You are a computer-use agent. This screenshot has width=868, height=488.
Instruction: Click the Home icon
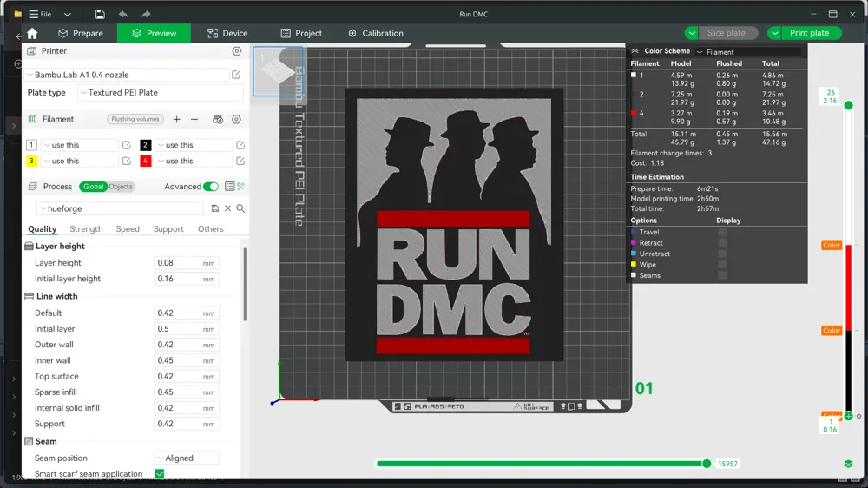pyautogui.click(x=32, y=33)
